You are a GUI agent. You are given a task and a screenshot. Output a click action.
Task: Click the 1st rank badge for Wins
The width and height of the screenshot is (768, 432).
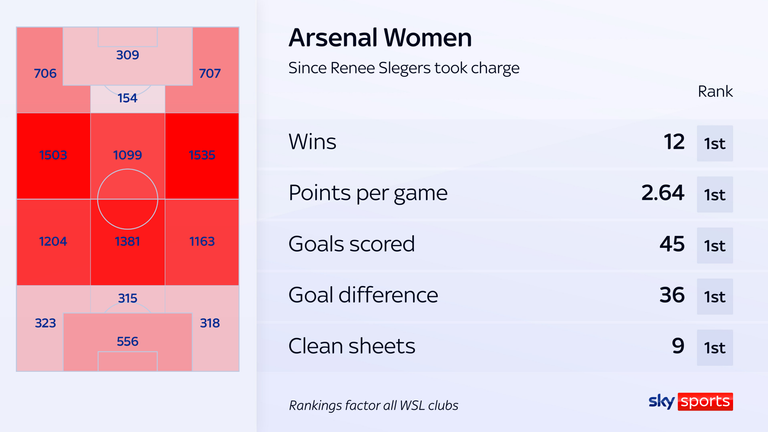[715, 144]
